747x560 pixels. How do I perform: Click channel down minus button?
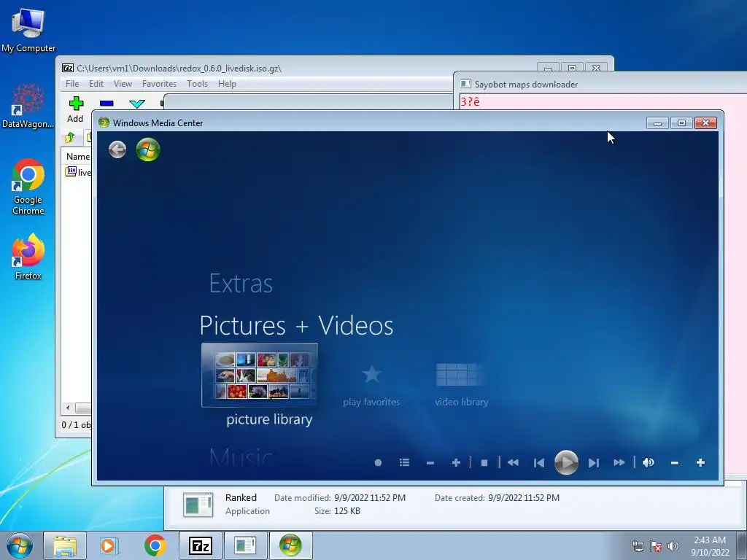pyautogui.click(x=430, y=462)
